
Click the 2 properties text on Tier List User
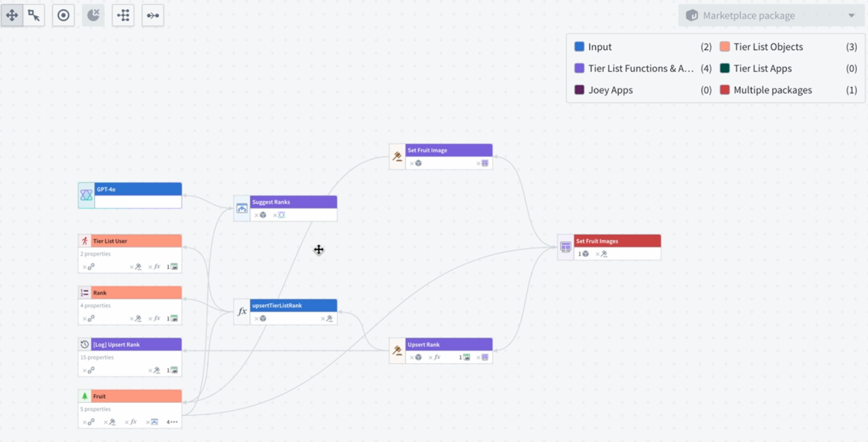pos(95,254)
